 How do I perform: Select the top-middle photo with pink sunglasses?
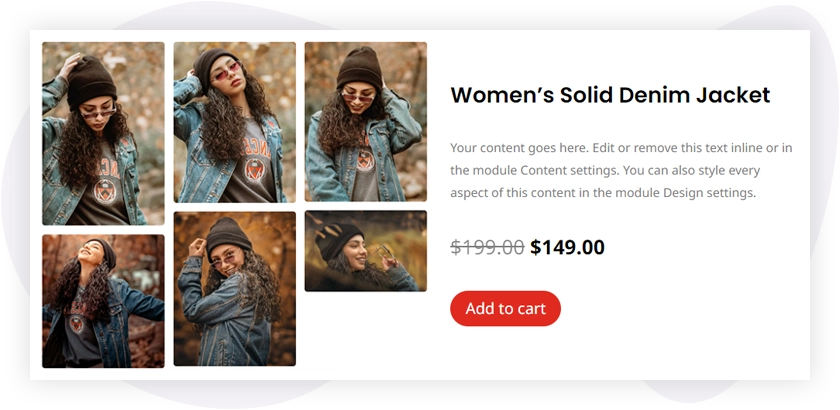tap(234, 122)
